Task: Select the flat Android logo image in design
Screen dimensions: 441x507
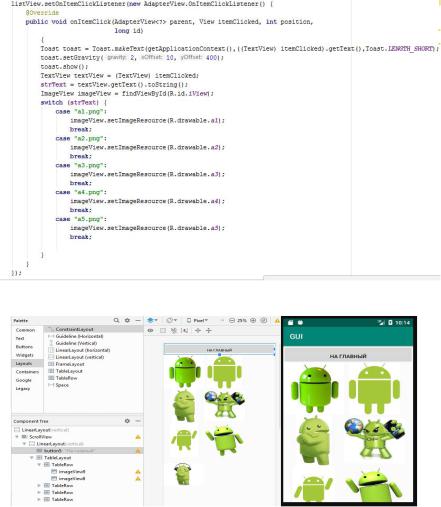Action: (x=224, y=372)
